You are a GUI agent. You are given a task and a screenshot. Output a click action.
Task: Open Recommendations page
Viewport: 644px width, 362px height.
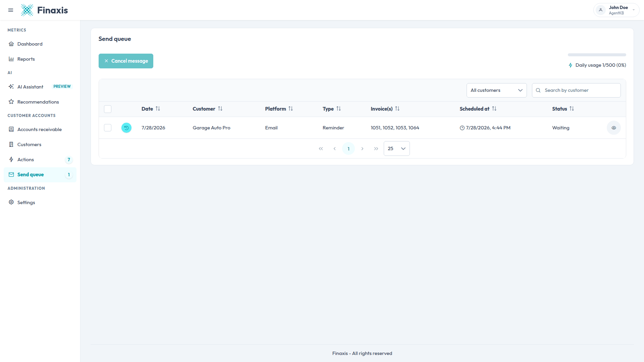pos(40,102)
